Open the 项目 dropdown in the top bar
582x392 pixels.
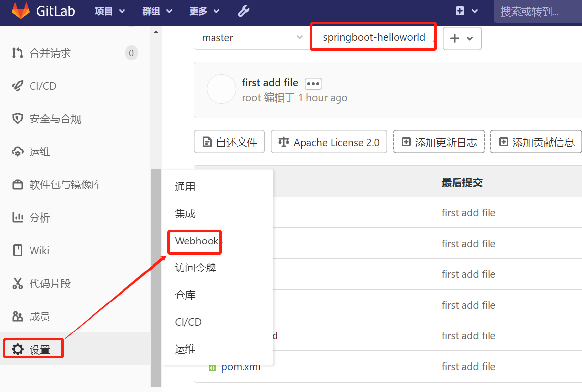pyautogui.click(x=109, y=11)
